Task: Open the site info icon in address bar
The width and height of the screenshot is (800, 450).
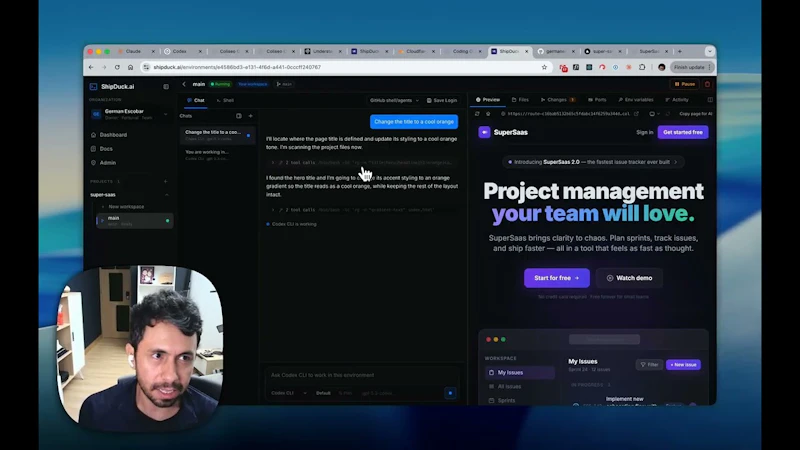Action: (146, 67)
